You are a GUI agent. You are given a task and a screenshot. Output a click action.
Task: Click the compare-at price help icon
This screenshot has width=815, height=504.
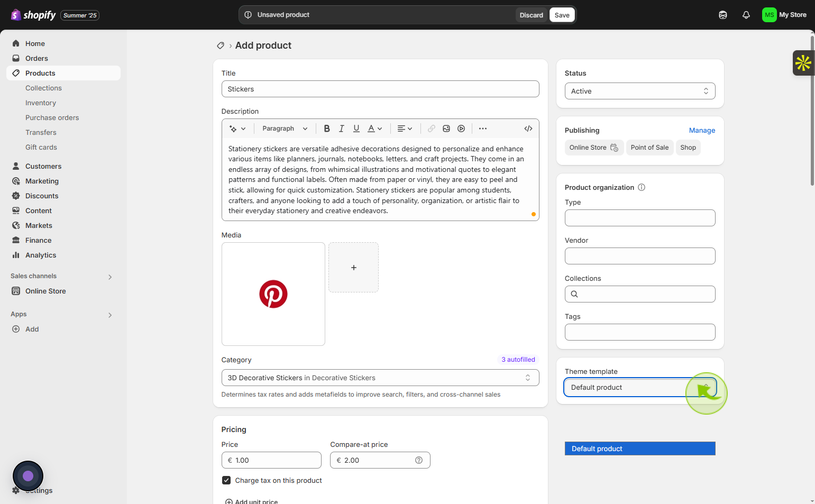(419, 460)
